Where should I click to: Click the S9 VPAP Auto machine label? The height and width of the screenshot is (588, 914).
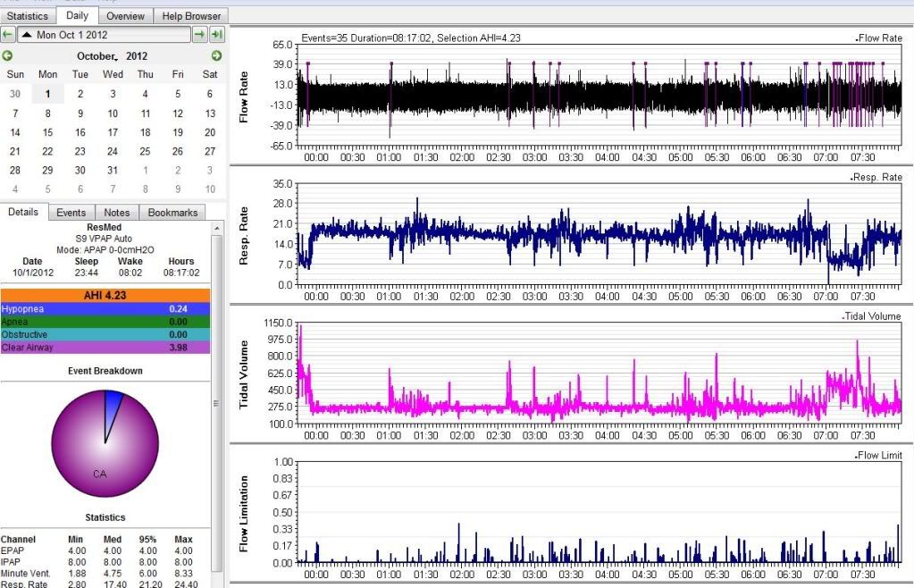(x=104, y=239)
